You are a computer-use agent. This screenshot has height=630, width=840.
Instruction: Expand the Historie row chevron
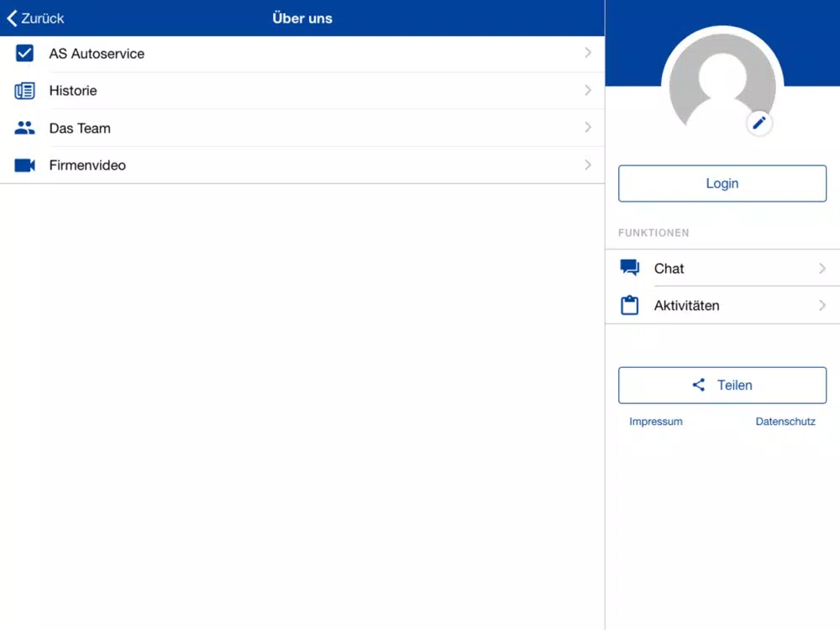588,90
